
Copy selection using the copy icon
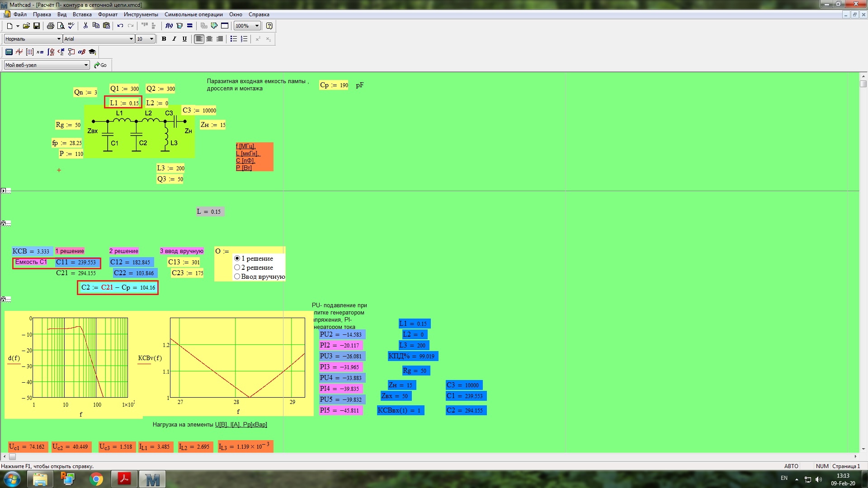pos(96,26)
